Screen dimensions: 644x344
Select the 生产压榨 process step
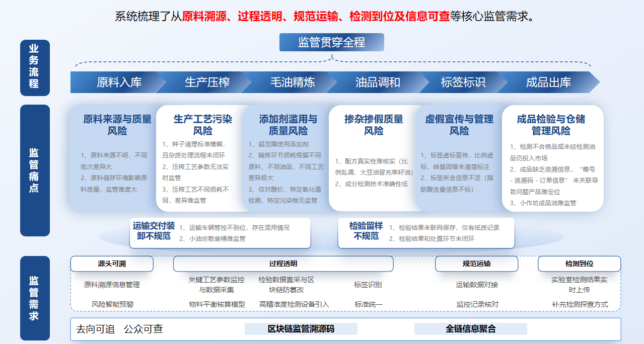tap(207, 82)
